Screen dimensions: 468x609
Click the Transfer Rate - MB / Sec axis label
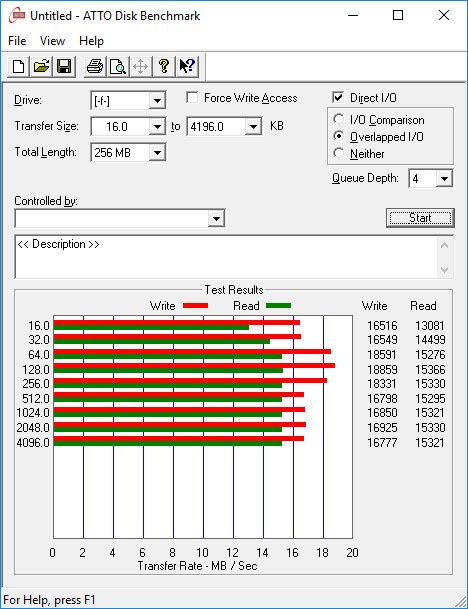[197, 566]
